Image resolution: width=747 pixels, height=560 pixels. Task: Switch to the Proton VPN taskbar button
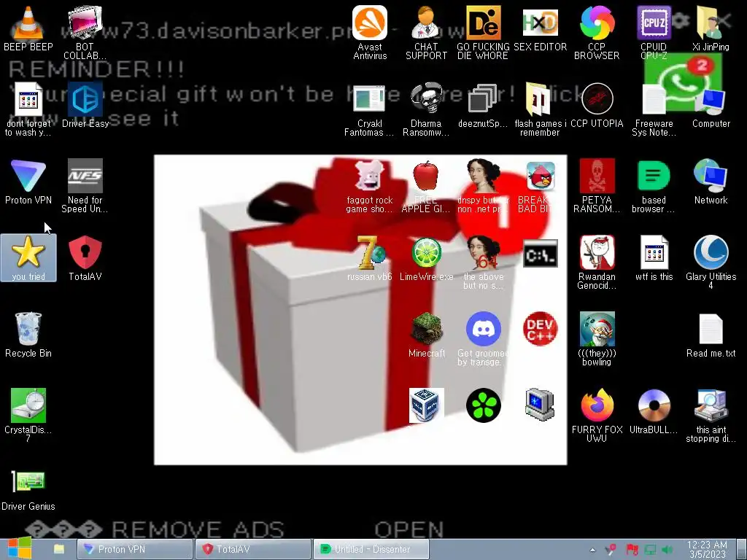click(135, 549)
